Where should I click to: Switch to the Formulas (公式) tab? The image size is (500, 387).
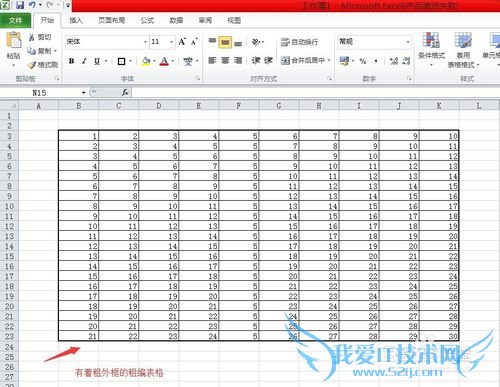[x=147, y=20]
